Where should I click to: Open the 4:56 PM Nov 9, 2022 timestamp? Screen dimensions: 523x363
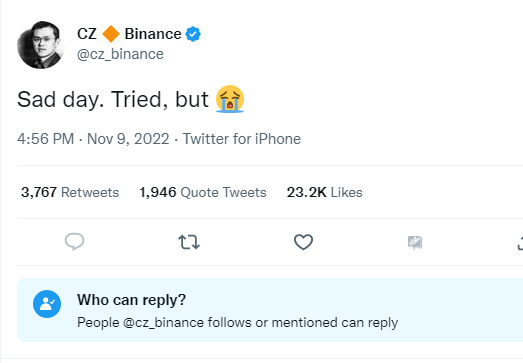click(x=93, y=139)
